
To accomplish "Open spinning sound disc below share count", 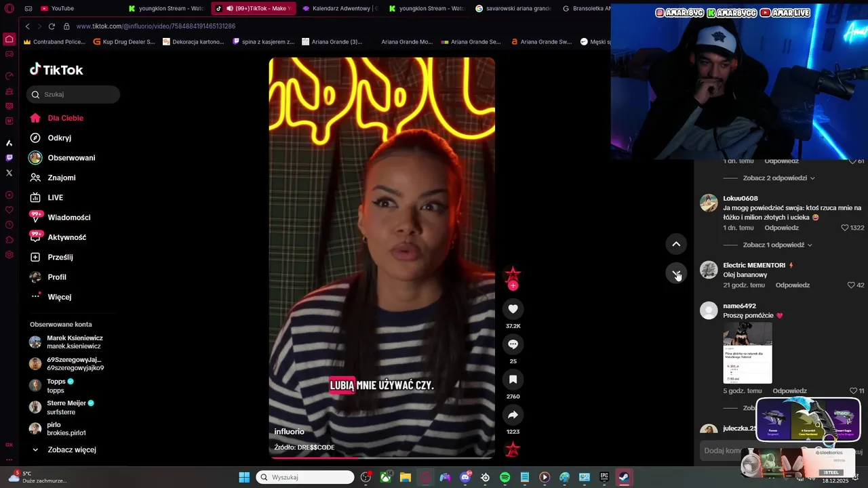I will (x=513, y=449).
